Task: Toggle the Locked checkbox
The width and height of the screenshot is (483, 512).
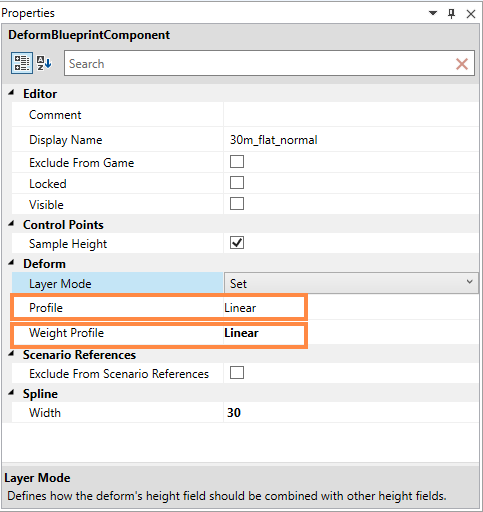Action: click(237, 183)
